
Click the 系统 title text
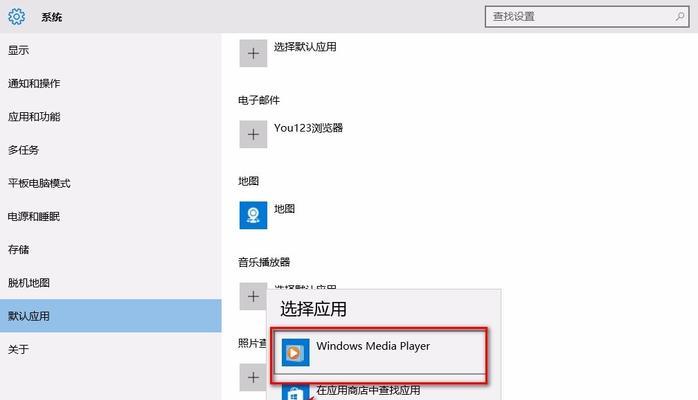(x=52, y=17)
